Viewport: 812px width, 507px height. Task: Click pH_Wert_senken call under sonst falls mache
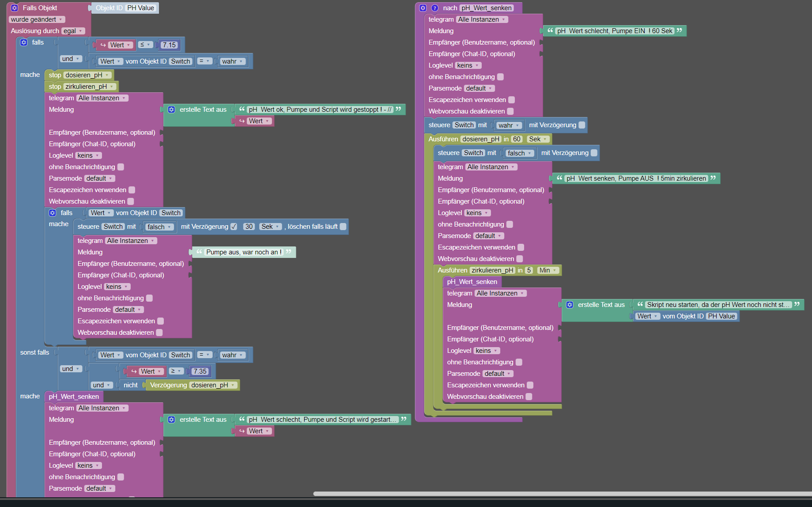(74, 397)
